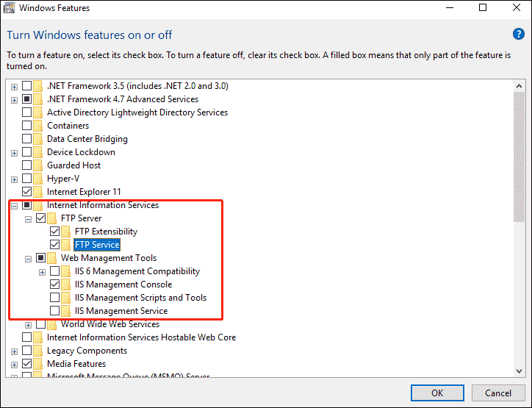Click folder icon beside Legacy Components
Image resolution: width=532 pixels, height=408 pixels.
pos(38,351)
